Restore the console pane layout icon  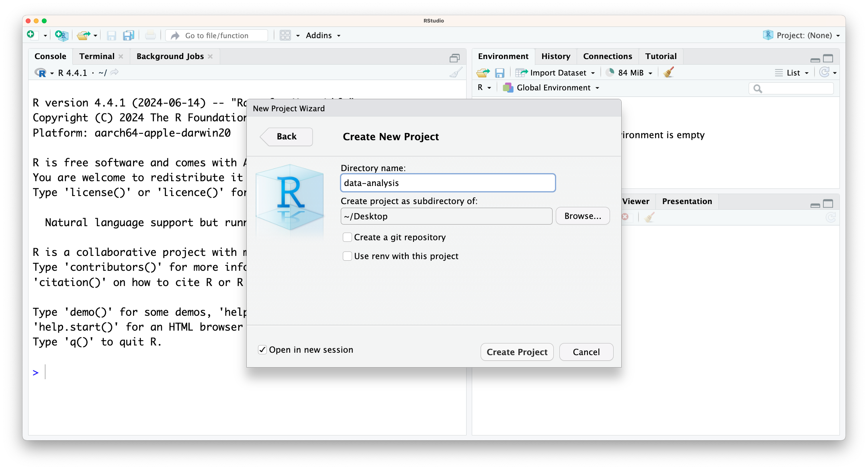(454, 58)
